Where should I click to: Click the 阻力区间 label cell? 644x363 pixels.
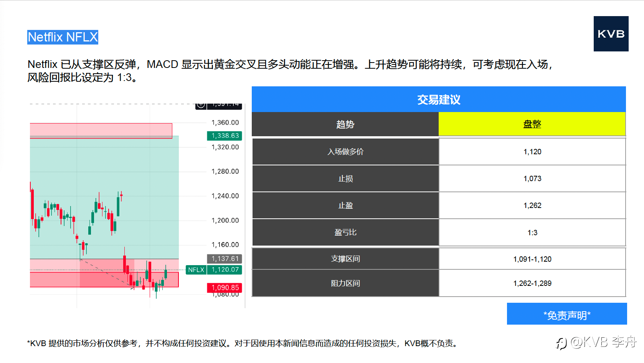pos(345,283)
